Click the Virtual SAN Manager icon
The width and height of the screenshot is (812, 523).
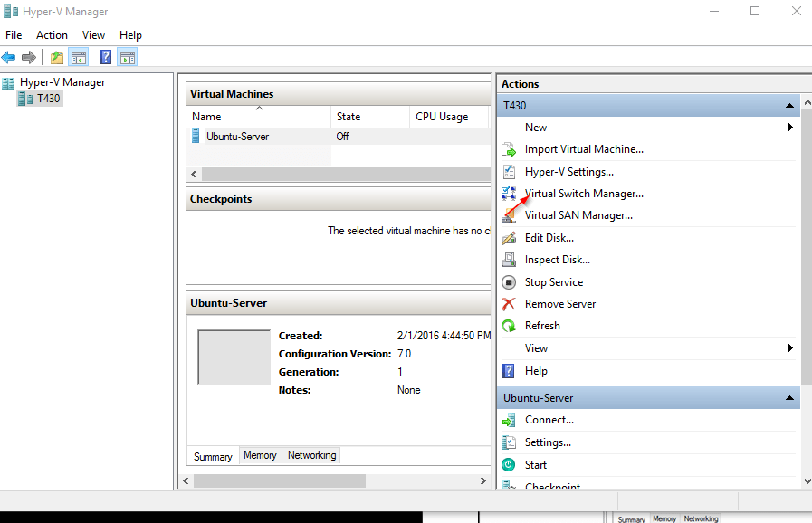pyautogui.click(x=509, y=215)
